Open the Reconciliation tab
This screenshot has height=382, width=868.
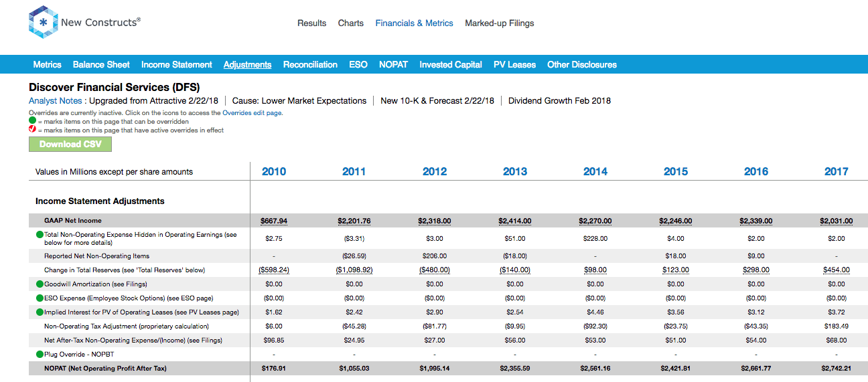point(310,65)
